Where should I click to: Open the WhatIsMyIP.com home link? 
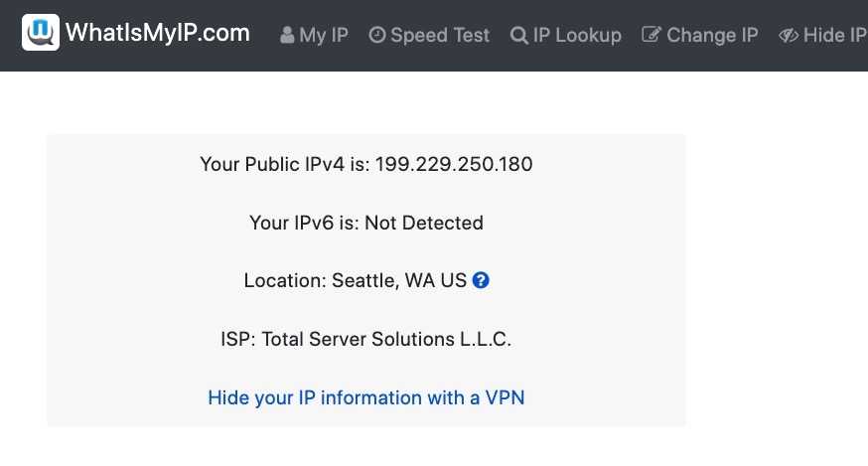point(157,34)
